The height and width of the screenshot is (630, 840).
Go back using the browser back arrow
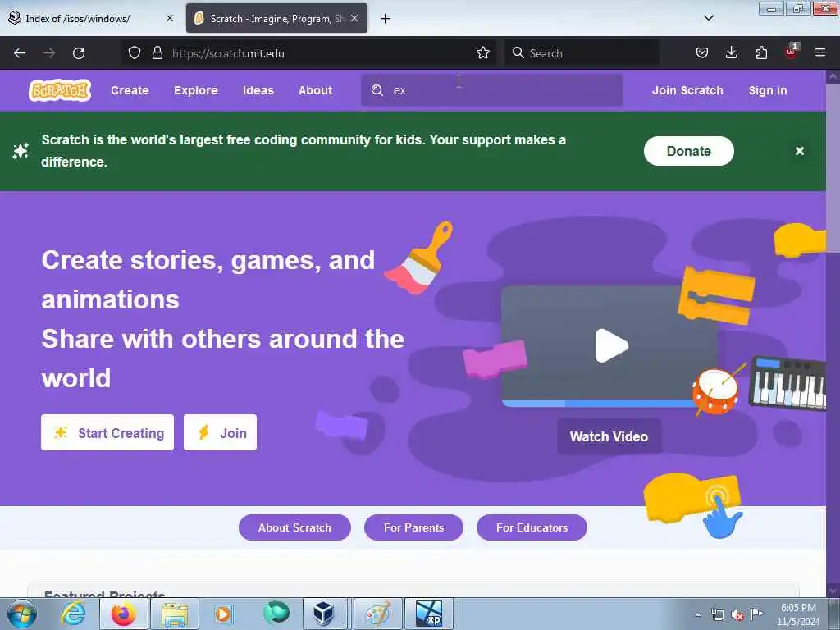20,53
